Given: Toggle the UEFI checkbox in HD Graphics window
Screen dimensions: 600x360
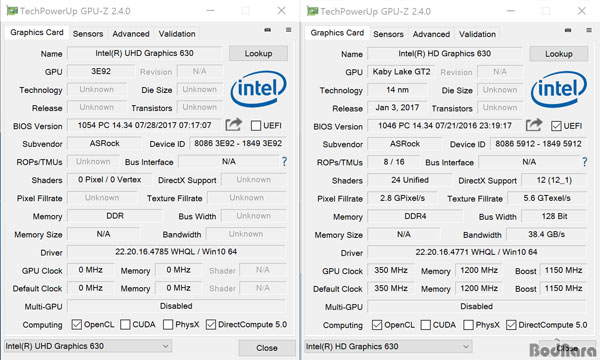Looking at the screenshot, I should click(x=556, y=126).
